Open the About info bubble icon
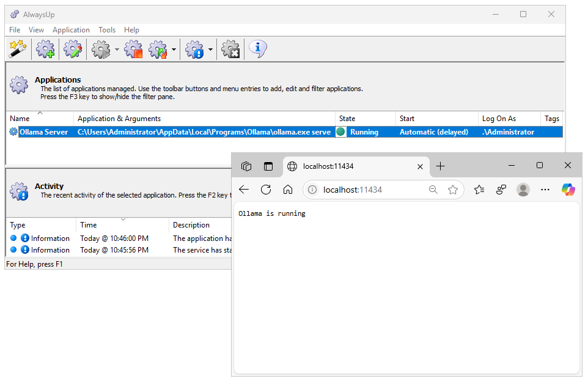 coord(257,49)
